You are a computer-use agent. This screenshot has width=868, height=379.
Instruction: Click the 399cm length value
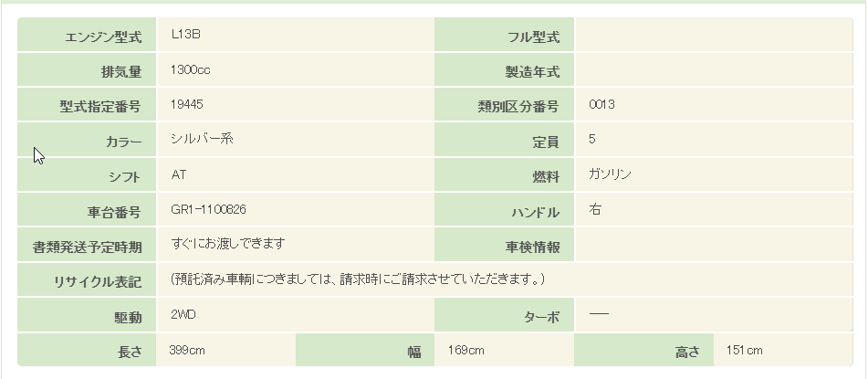point(186,351)
